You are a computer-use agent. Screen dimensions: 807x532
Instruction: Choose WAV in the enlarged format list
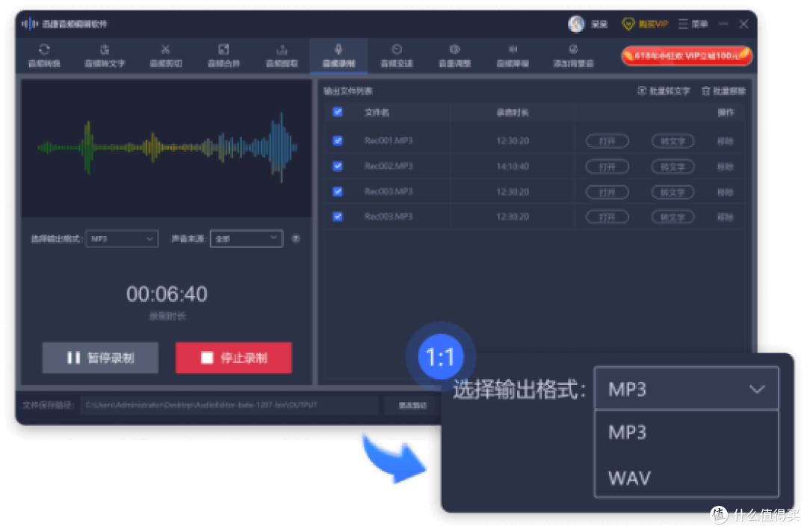(629, 478)
